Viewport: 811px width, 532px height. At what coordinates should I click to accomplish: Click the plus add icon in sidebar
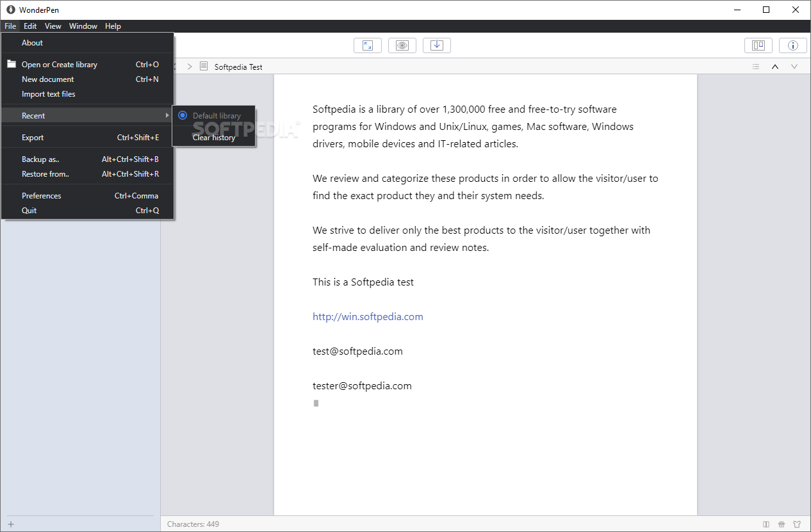(11, 524)
